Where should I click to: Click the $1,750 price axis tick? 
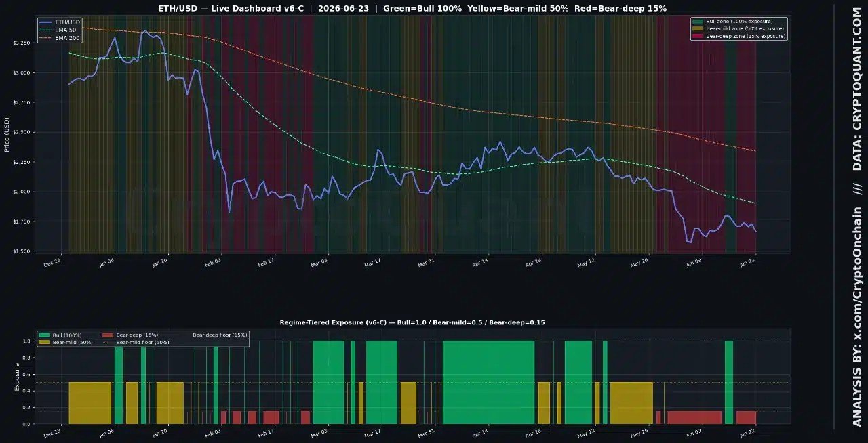(22, 221)
